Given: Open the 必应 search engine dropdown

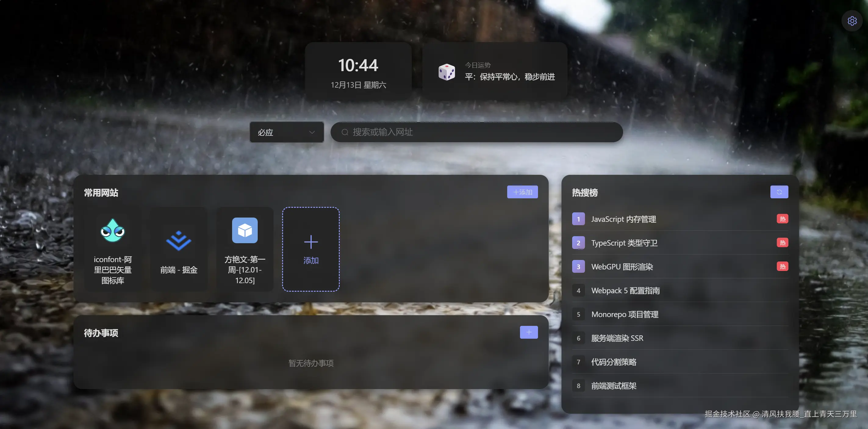Looking at the screenshot, I should [x=286, y=132].
